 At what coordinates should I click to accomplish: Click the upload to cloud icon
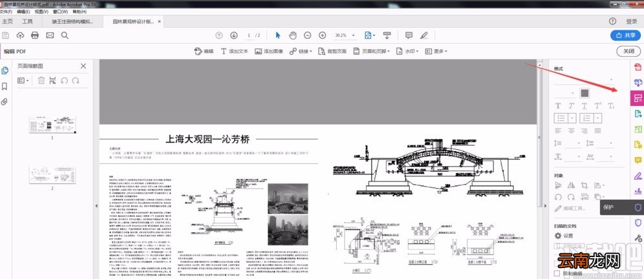point(20,36)
